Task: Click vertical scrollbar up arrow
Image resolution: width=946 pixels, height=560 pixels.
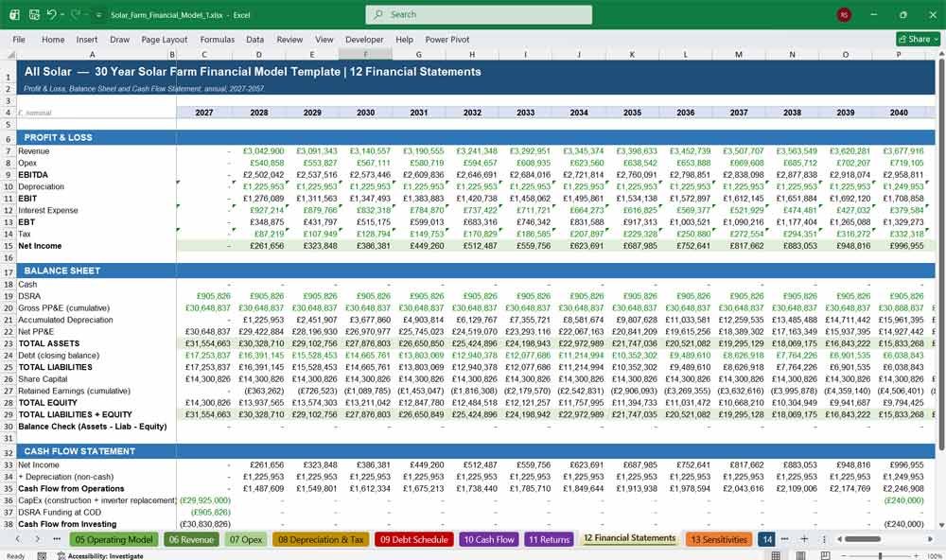Action: [941, 54]
